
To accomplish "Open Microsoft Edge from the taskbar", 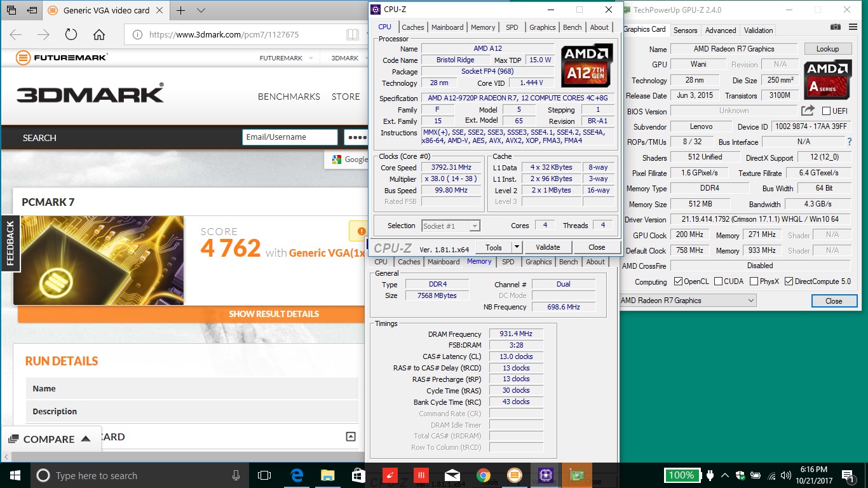I will point(297,475).
